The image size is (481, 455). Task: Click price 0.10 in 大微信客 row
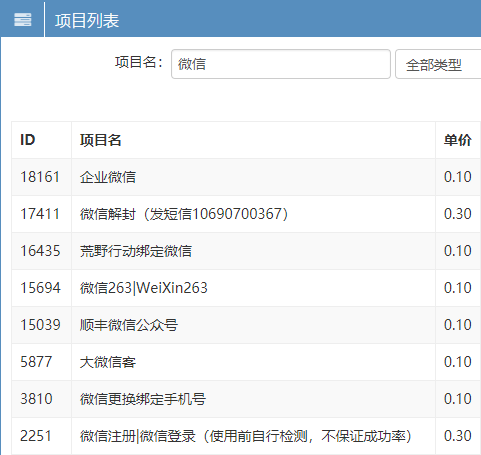[x=457, y=362]
